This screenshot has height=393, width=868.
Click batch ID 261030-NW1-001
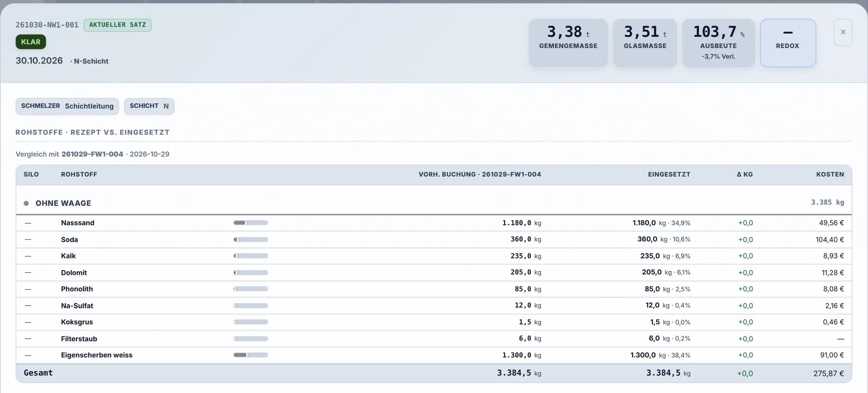click(47, 25)
